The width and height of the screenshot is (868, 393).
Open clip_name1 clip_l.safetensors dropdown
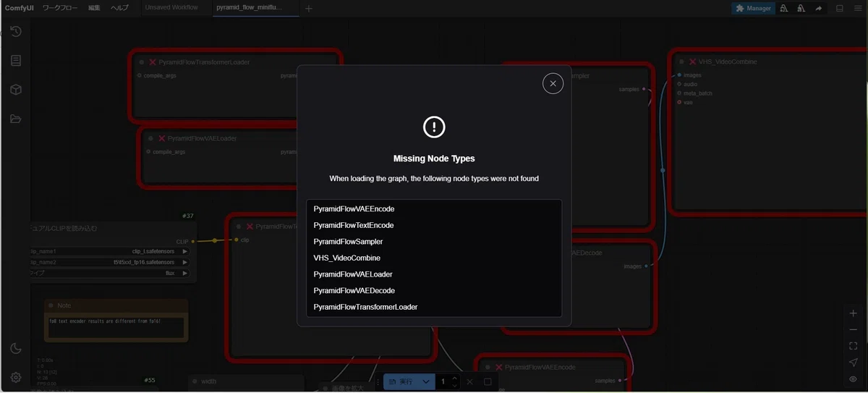pyautogui.click(x=110, y=251)
